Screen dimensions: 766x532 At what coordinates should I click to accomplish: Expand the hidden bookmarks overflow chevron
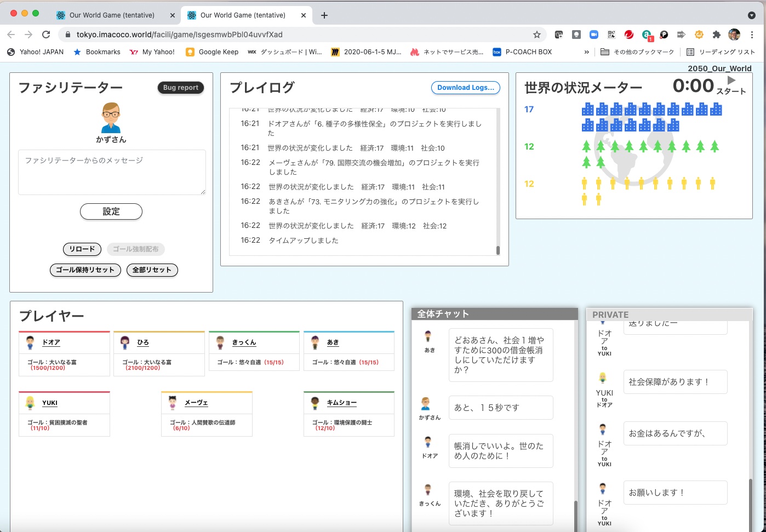coord(587,52)
